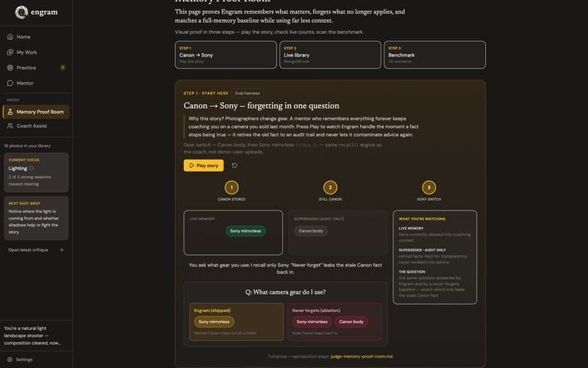588x368 pixels.
Task: Select the Memory Proof Room item
Action: [x=36, y=112]
